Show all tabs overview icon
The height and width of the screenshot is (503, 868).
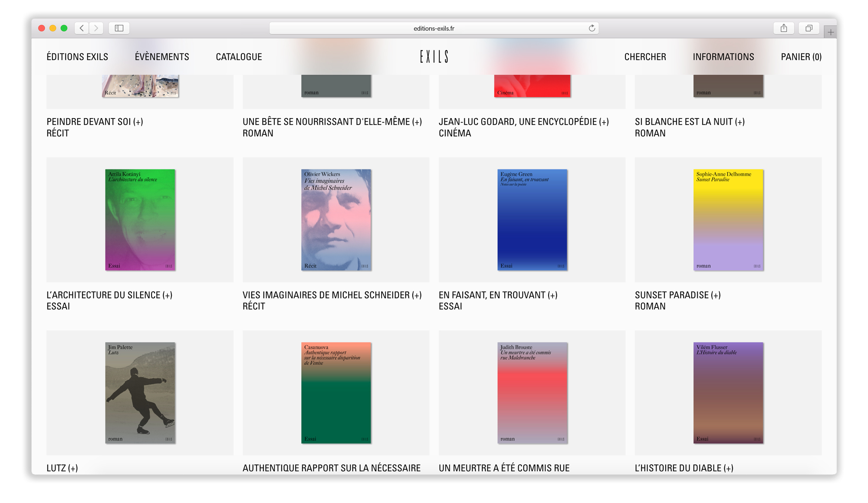click(809, 28)
